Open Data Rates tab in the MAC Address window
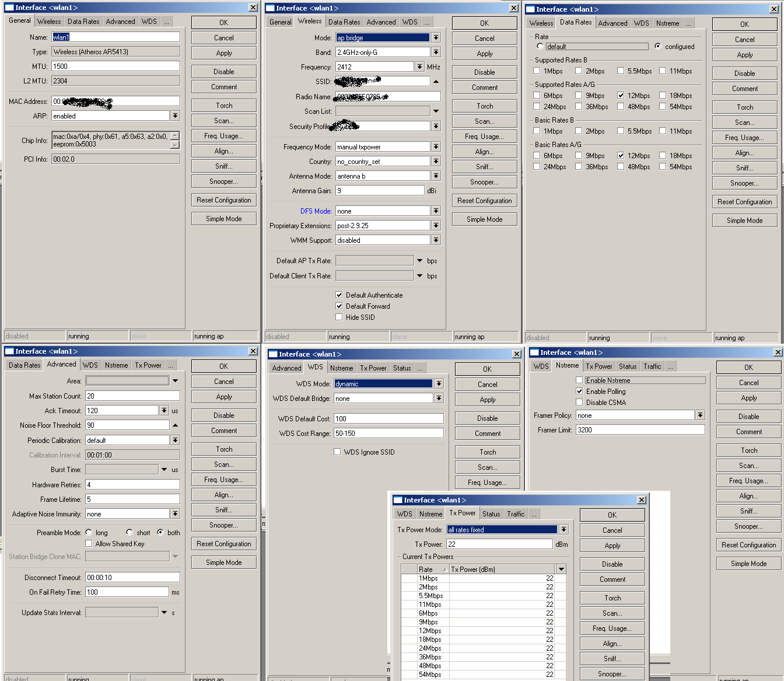This screenshot has width=784, height=681. coord(83,22)
